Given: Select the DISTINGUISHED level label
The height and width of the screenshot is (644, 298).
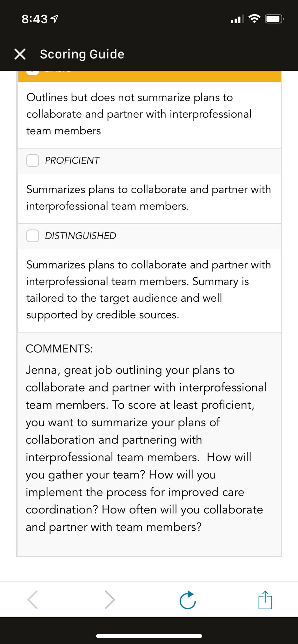Looking at the screenshot, I should pyautogui.click(x=81, y=236).
